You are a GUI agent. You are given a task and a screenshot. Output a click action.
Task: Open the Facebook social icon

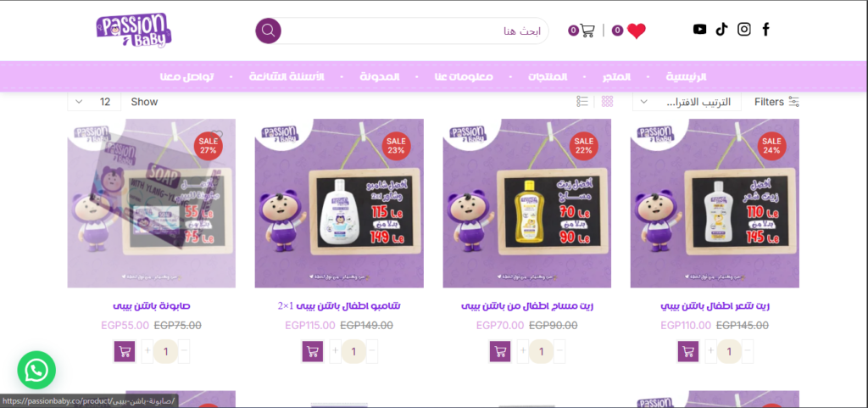(765, 30)
